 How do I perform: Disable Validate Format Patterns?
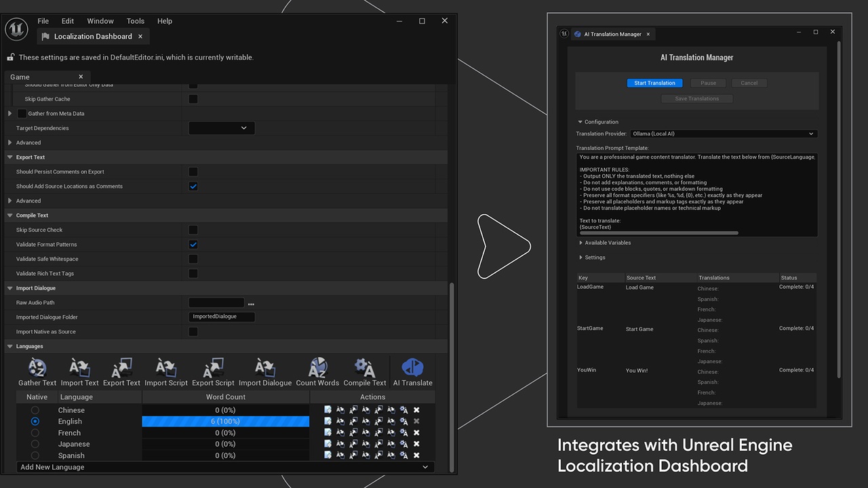click(x=193, y=244)
